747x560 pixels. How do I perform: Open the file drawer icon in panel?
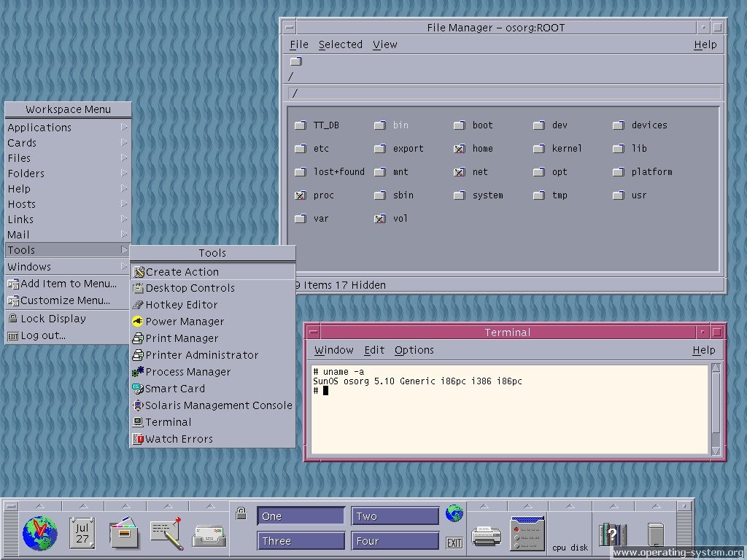pos(124,533)
